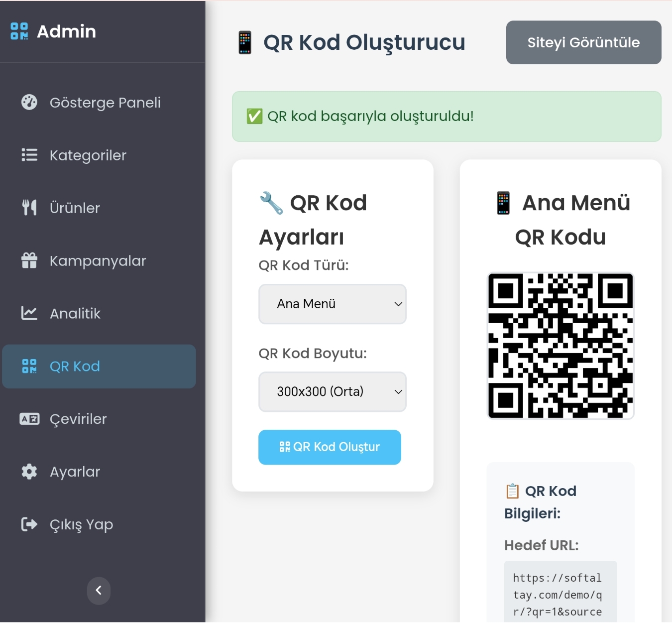Collapse the sidebar with the chevron button
Image resolution: width=672 pixels, height=623 pixels.
click(99, 591)
